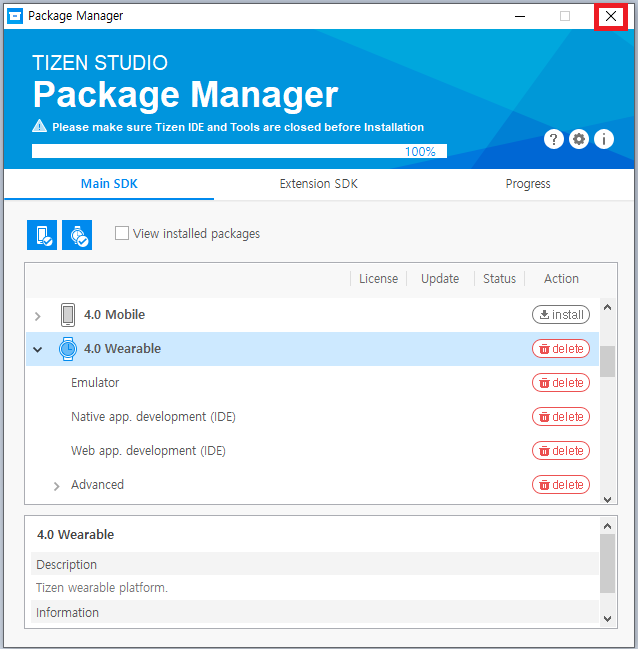638x649 pixels.
Task: Switch to the Main SDK tab
Action: [x=109, y=184]
